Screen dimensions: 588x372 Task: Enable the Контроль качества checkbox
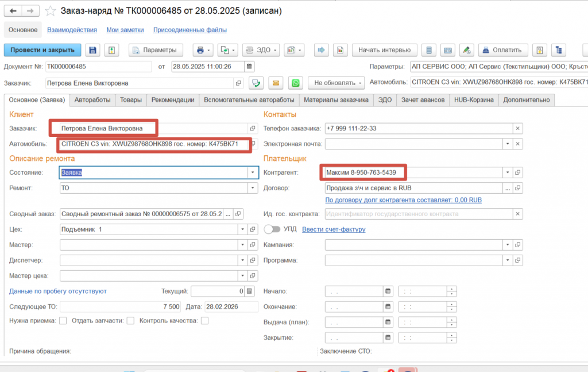click(x=204, y=321)
